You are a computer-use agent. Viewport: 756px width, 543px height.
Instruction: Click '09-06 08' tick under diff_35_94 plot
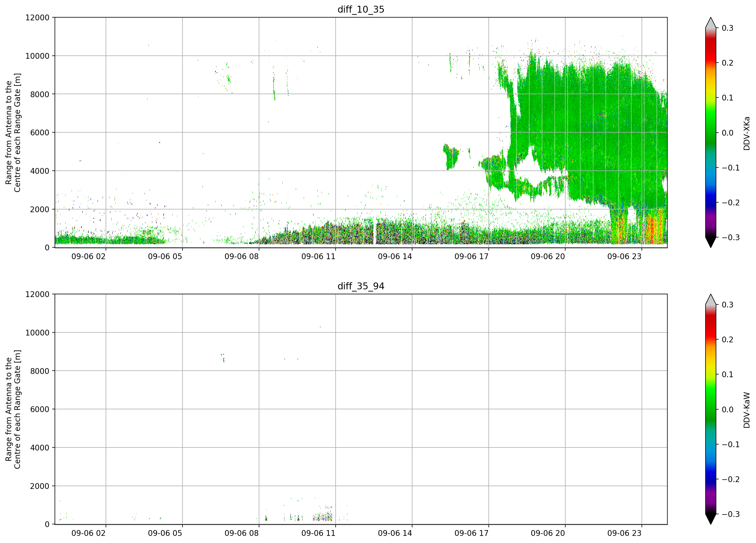click(242, 533)
